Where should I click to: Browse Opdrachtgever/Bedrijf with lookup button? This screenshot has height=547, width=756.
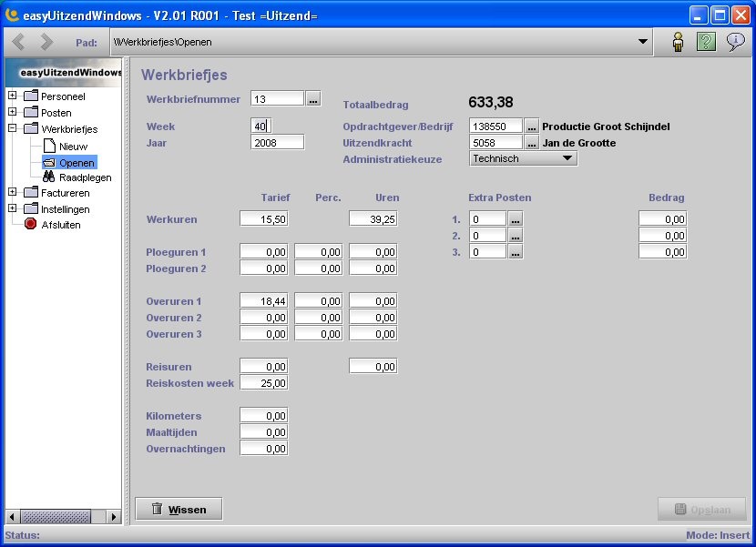tap(531, 127)
